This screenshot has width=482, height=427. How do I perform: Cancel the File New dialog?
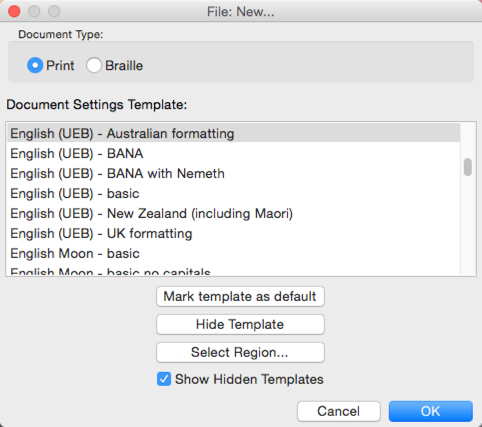coord(339,411)
